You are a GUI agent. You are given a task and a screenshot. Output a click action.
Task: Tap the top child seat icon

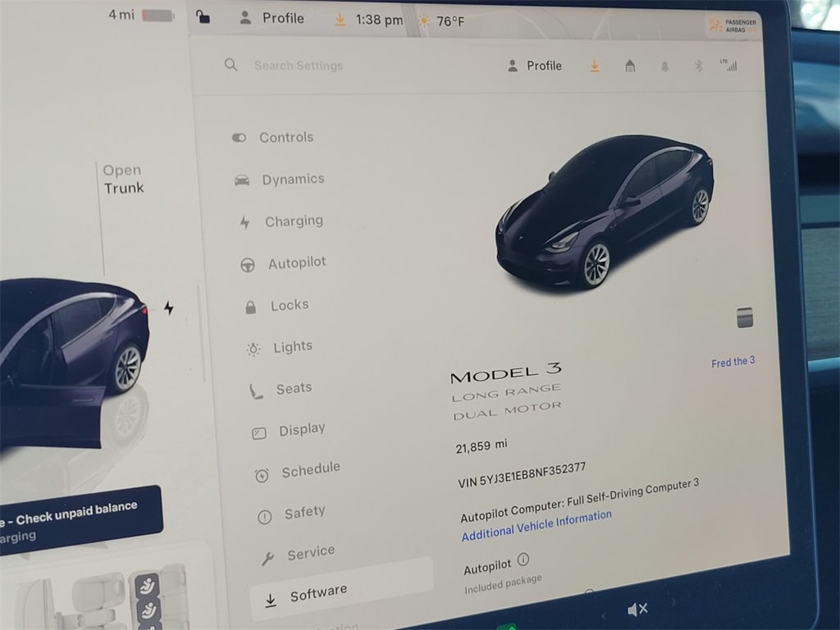click(x=147, y=586)
